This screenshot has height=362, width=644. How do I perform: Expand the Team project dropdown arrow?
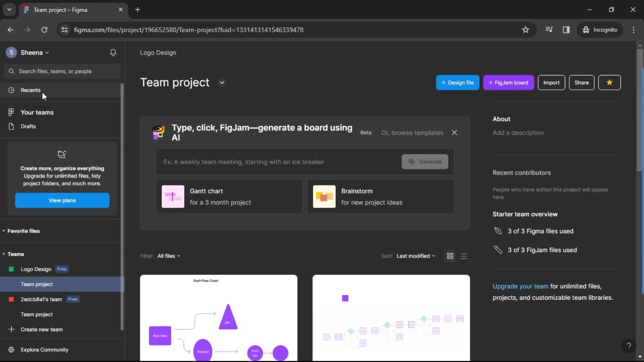pyautogui.click(x=222, y=82)
